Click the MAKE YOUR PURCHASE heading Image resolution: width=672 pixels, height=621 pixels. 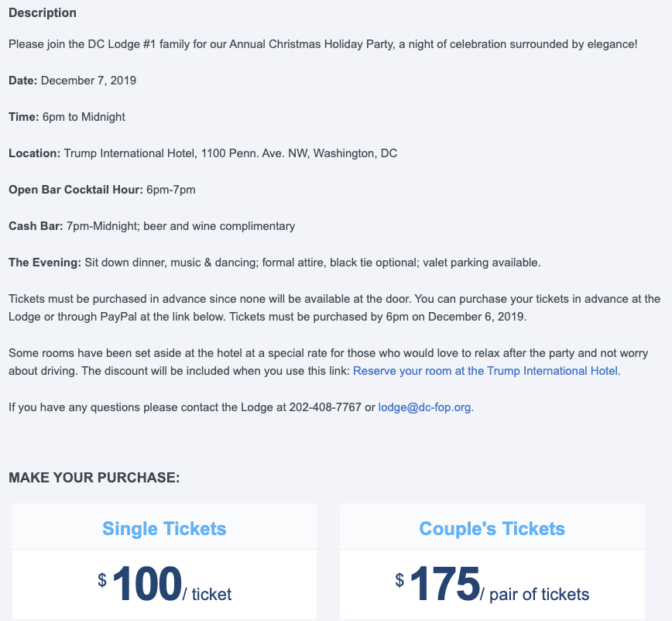[94, 478]
